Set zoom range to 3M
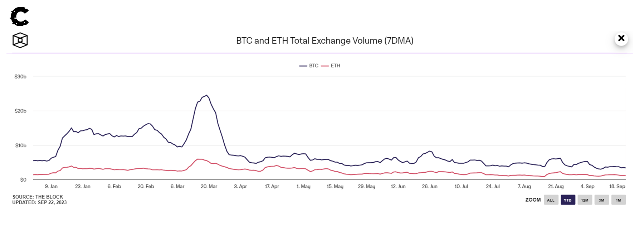 coord(601,200)
